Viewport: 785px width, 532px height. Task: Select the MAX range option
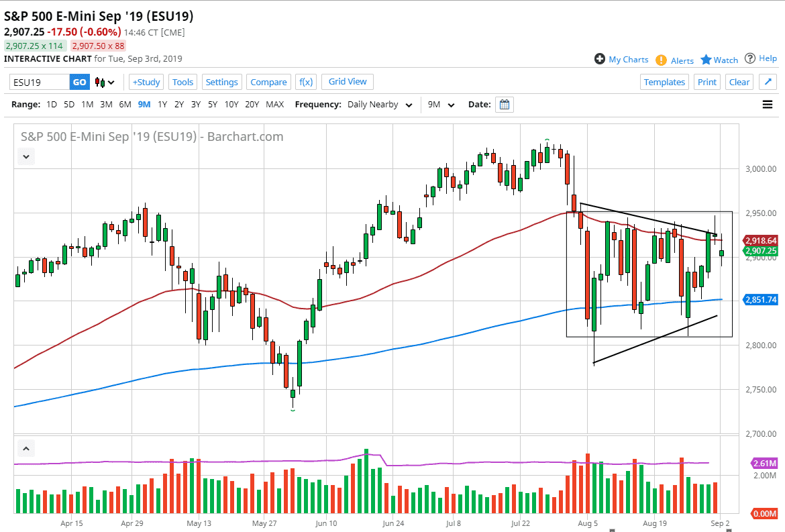click(x=274, y=105)
